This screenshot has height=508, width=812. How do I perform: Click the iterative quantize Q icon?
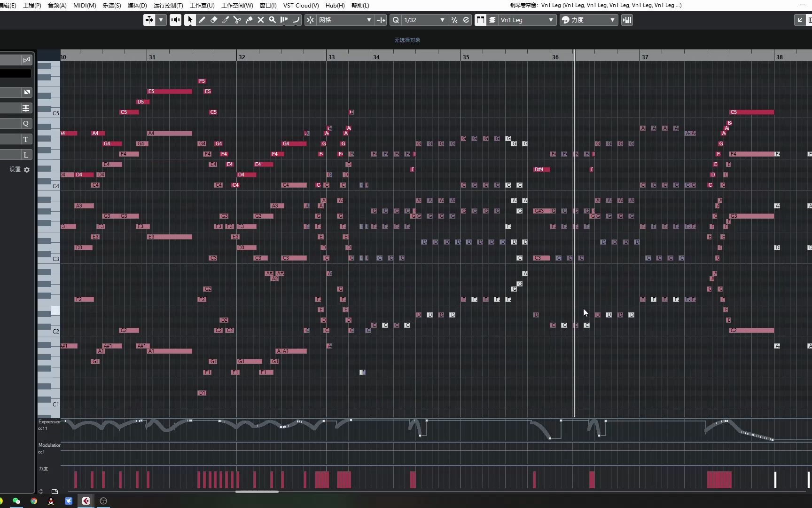click(x=396, y=20)
